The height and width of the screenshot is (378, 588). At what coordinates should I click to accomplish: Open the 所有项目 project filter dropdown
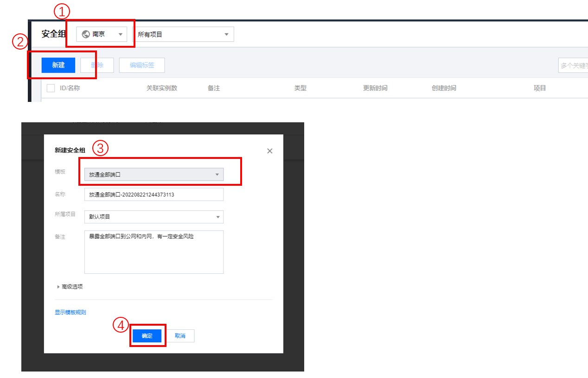185,34
